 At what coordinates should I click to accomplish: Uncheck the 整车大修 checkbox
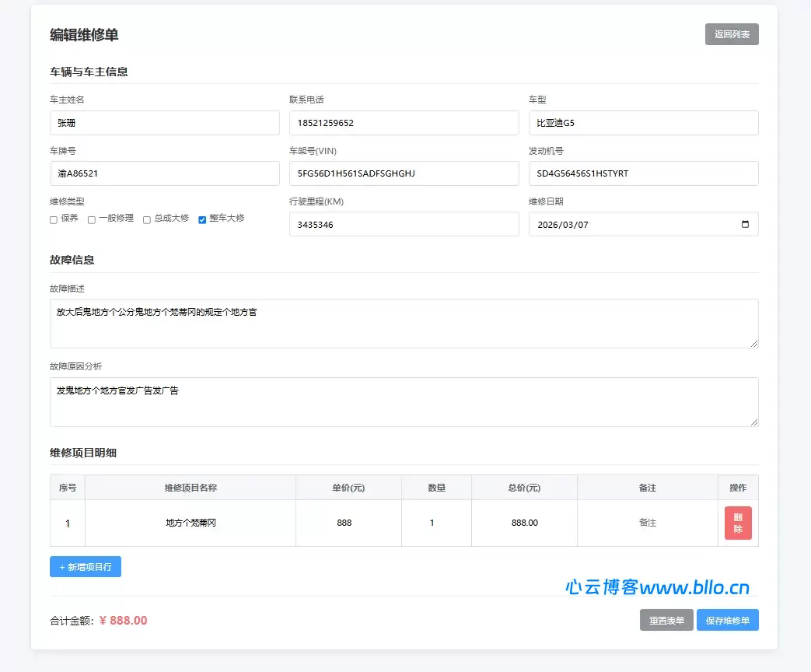[x=202, y=220]
